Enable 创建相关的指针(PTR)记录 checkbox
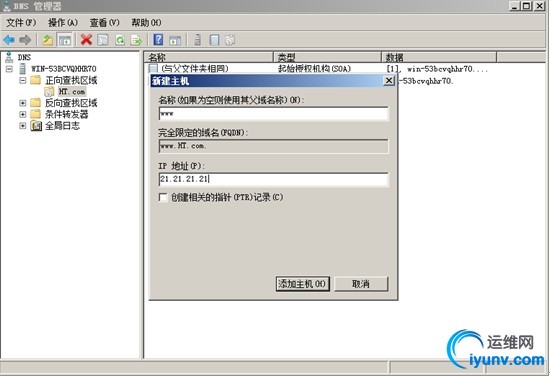Image resolution: width=550 pixels, height=376 pixels. [x=163, y=197]
